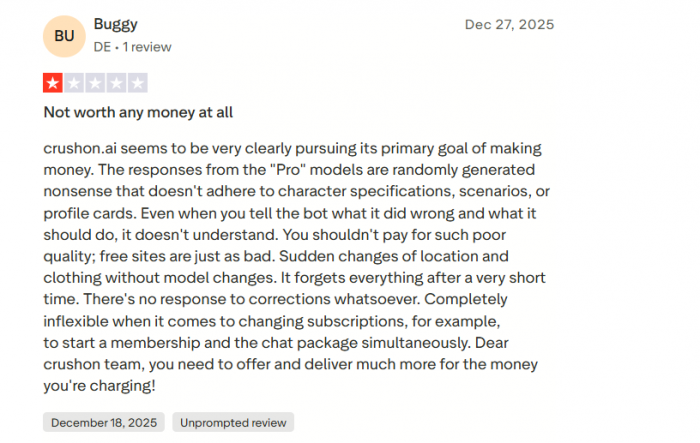Click the fifth gray rating star
The width and height of the screenshot is (700, 443).
coord(137,83)
